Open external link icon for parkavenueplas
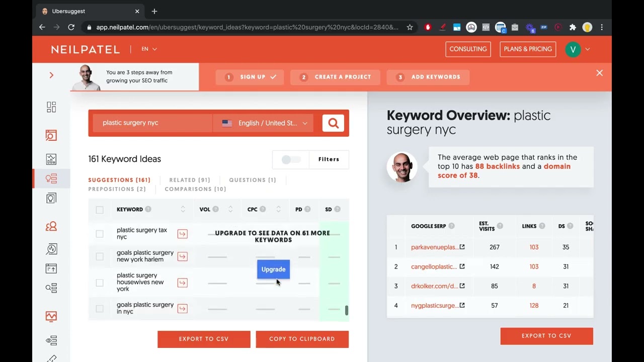 [x=462, y=247]
